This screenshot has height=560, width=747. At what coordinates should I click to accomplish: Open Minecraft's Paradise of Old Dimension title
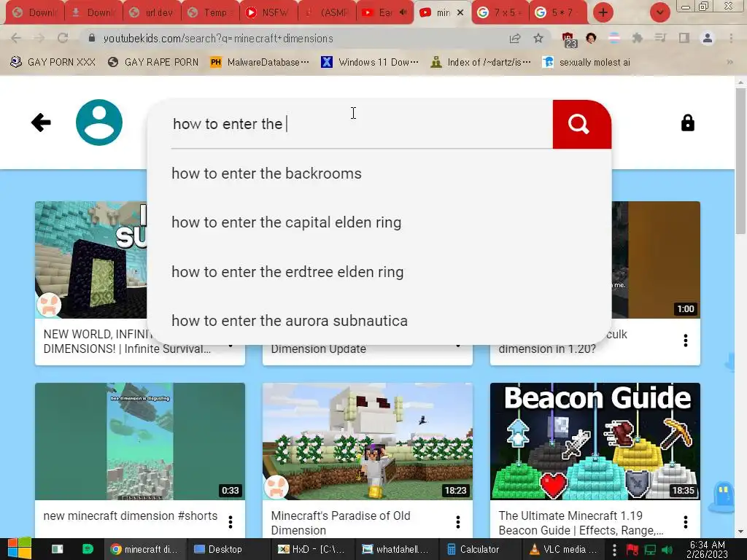[x=340, y=523]
